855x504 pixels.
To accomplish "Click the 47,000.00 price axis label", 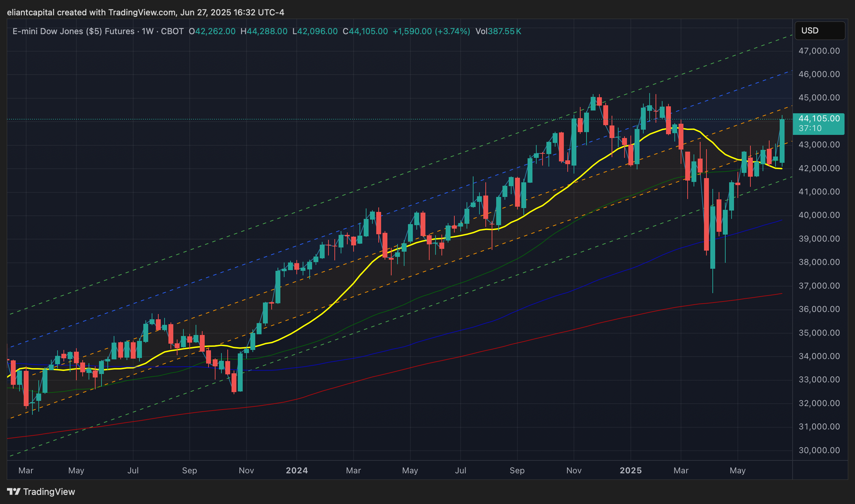I will click(819, 51).
